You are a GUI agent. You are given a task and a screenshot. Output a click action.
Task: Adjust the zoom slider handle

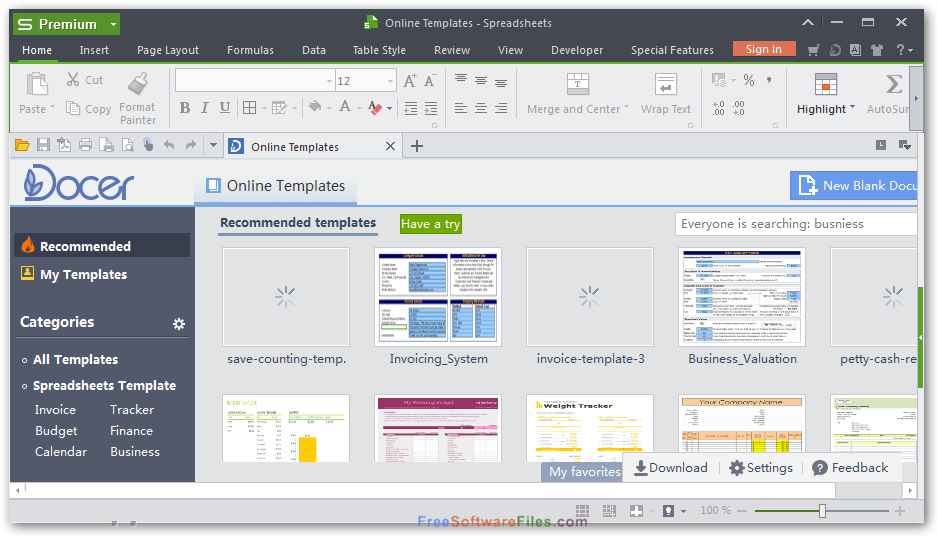(x=823, y=511)
